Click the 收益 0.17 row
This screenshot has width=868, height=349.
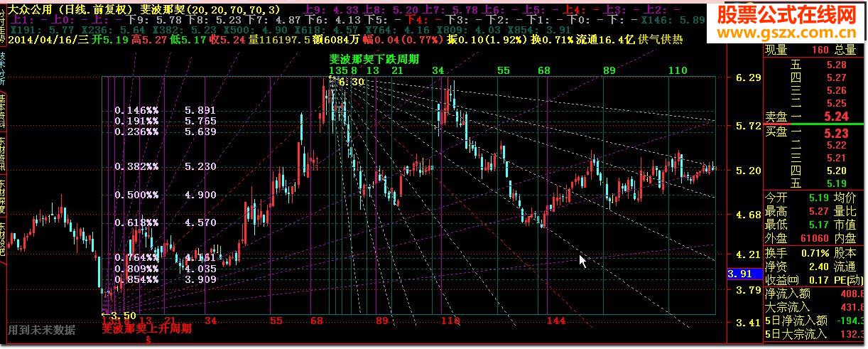click(797, 280)
